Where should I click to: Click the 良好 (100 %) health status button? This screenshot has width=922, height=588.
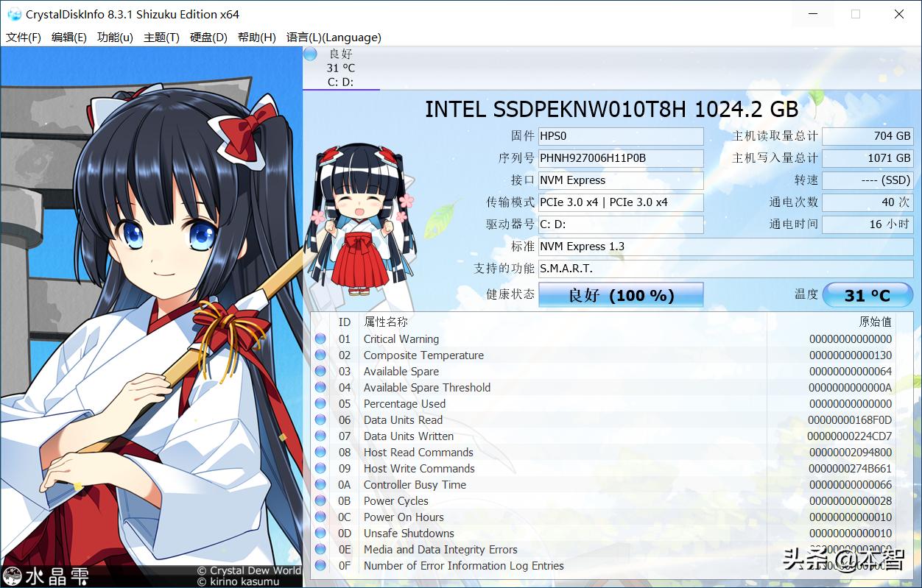click(x=621, y=295)
